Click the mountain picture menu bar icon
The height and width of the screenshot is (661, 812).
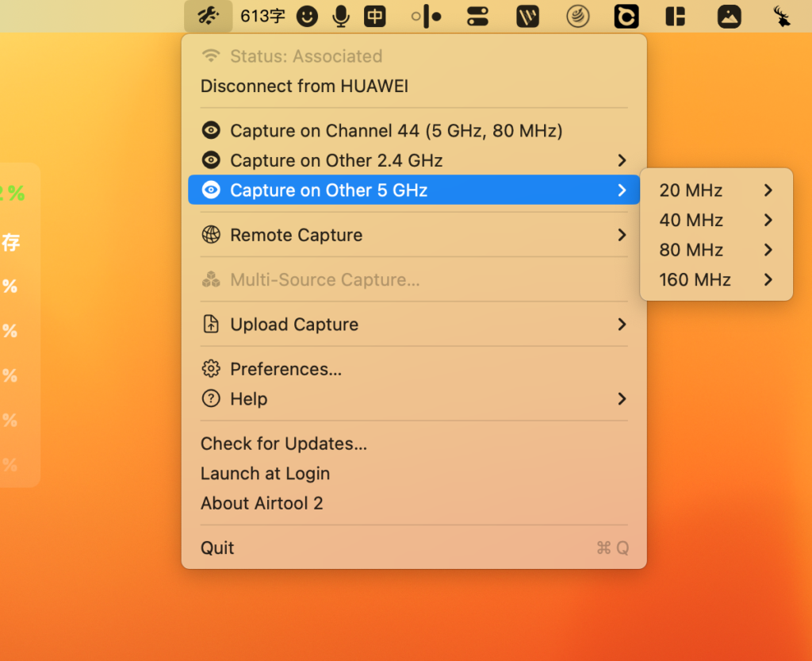[729, 16]
